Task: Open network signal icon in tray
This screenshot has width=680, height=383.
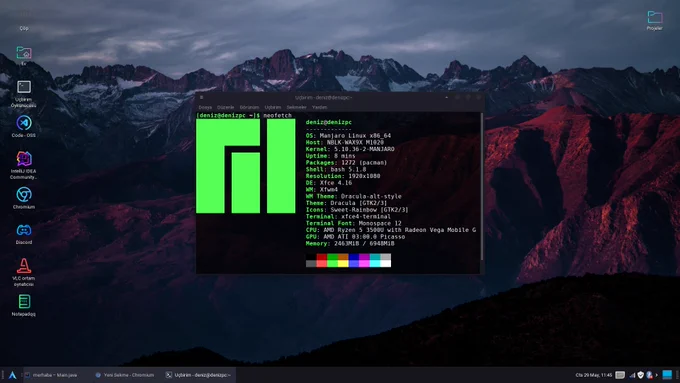Action: click(x=632, y=375)
